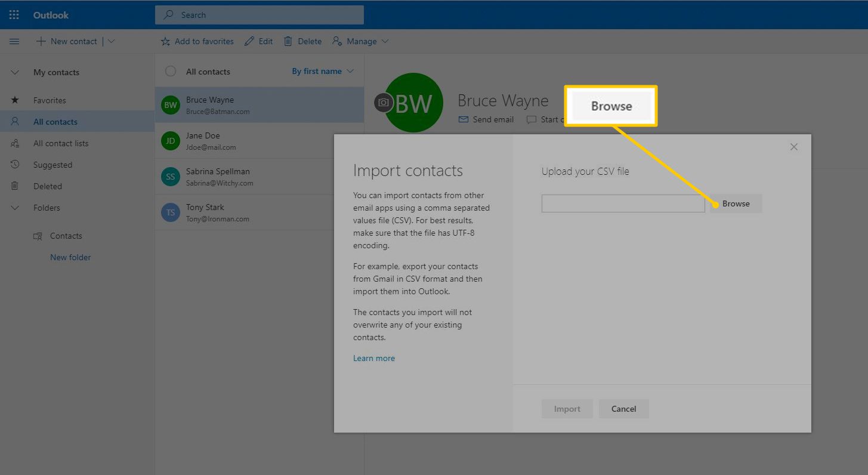Click the contact lists group icon
This screenshot has width=868, height=475.
(x=15, y=143)
